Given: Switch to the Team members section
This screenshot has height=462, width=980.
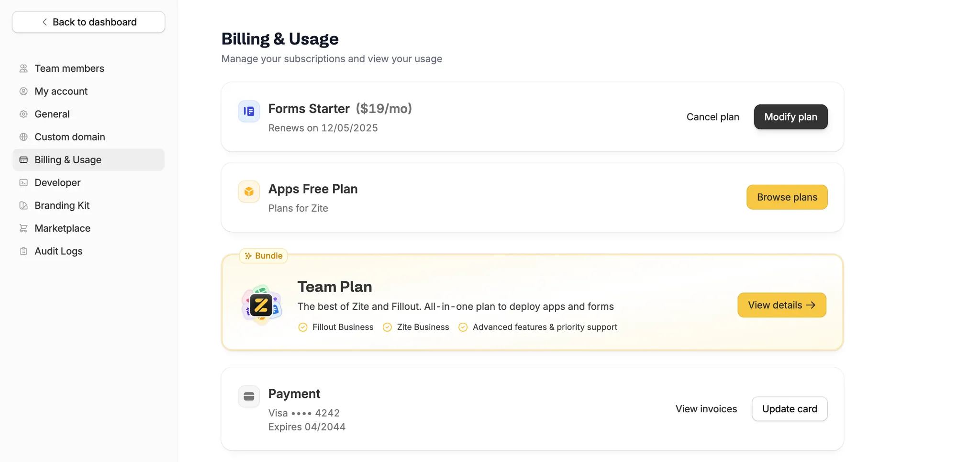Looking at the screenshot, I should click(x=69, y=68).
